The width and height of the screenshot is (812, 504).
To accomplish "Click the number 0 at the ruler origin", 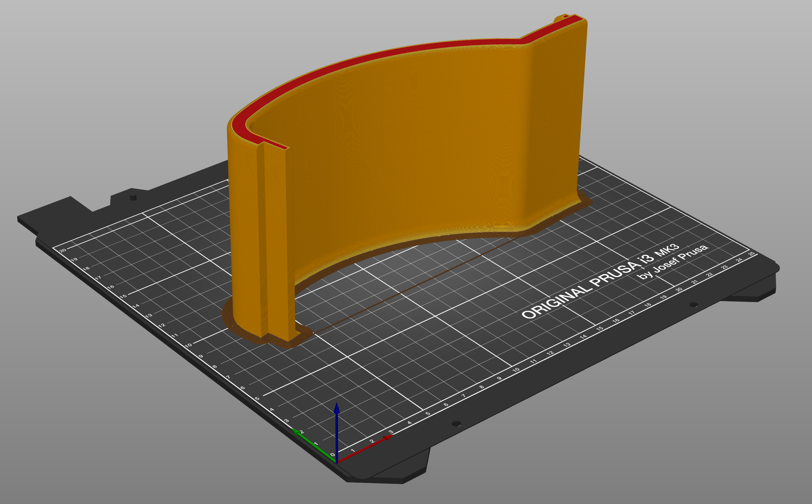I will pos(333,455).
